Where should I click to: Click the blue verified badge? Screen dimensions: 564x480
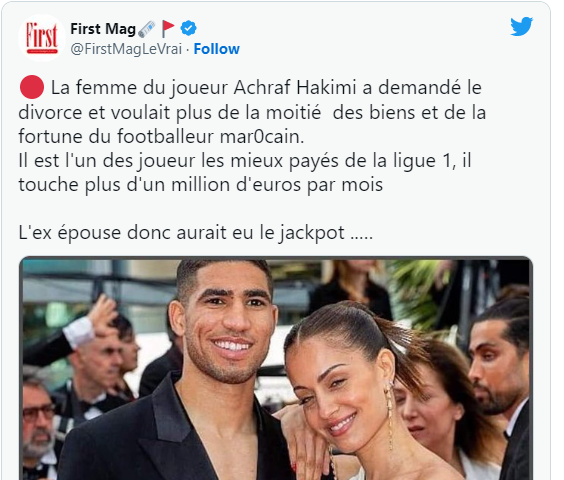click(188, 28)
